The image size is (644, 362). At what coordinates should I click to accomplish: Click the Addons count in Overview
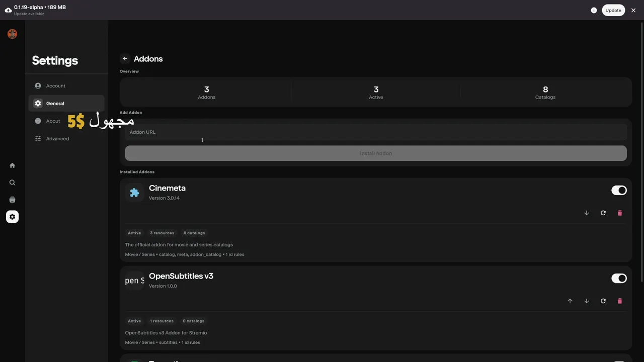pyautogui.click(x=206, y=93)
